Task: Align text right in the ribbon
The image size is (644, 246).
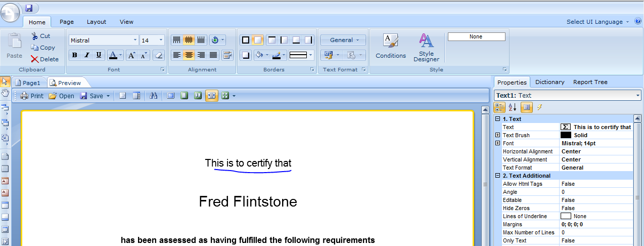Action: (201, 55)
